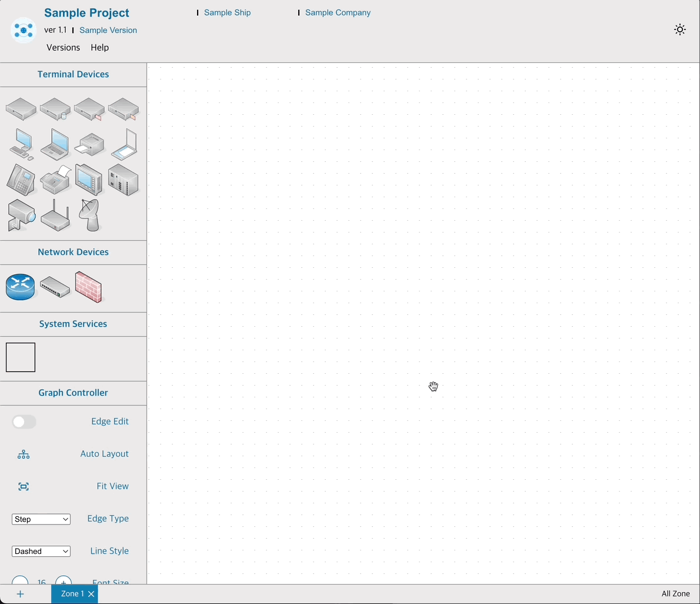
Task: Select the desk telephone device icon
Action: (21, 180)
